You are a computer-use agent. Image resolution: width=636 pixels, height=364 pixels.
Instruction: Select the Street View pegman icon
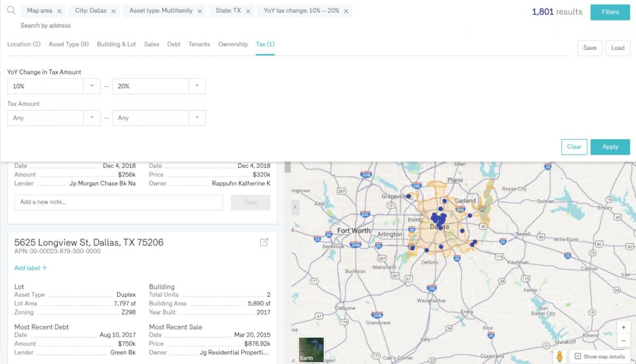(x=559, y=357)
